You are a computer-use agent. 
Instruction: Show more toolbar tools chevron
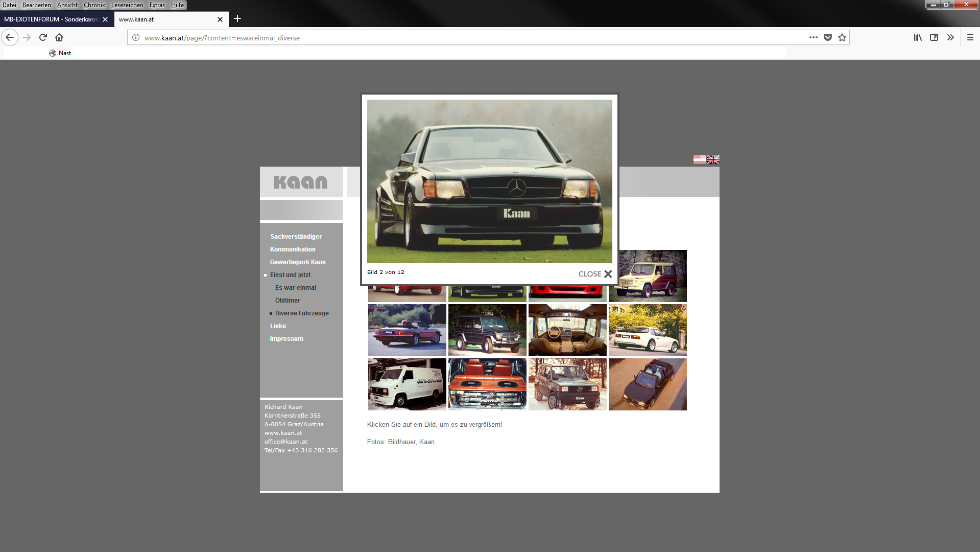coord(950,37)
